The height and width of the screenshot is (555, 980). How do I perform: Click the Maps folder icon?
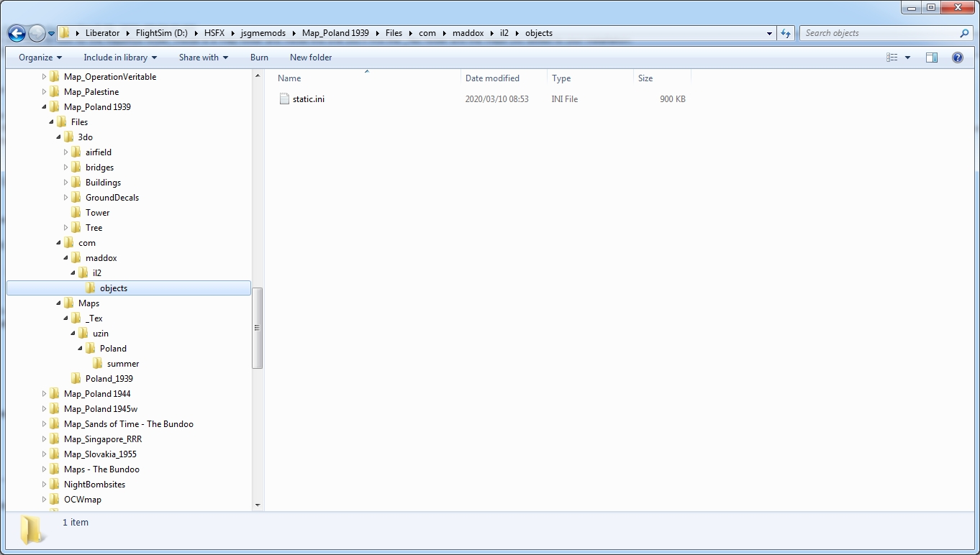coord(68,303)
